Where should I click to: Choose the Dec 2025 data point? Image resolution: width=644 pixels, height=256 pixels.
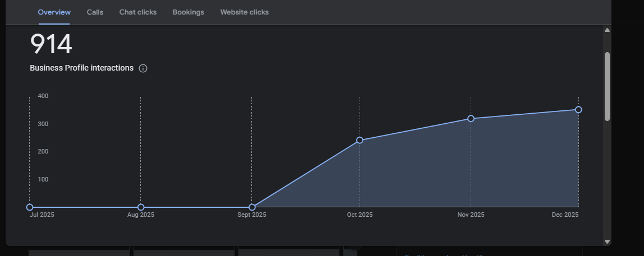[578, 110]
